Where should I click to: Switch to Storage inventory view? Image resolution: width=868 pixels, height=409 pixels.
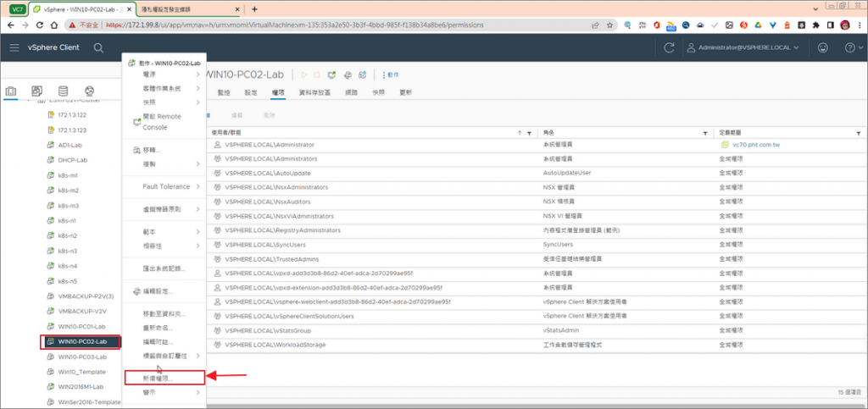click(63, 91)
